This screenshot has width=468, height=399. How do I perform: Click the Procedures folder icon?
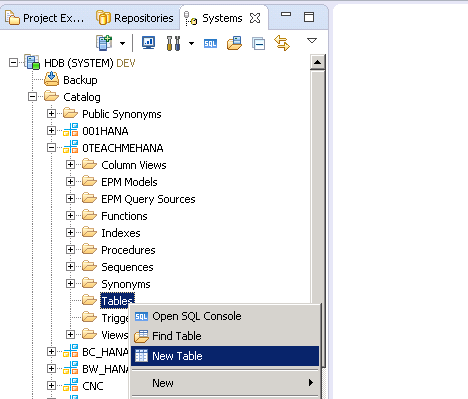click(89, 249)
